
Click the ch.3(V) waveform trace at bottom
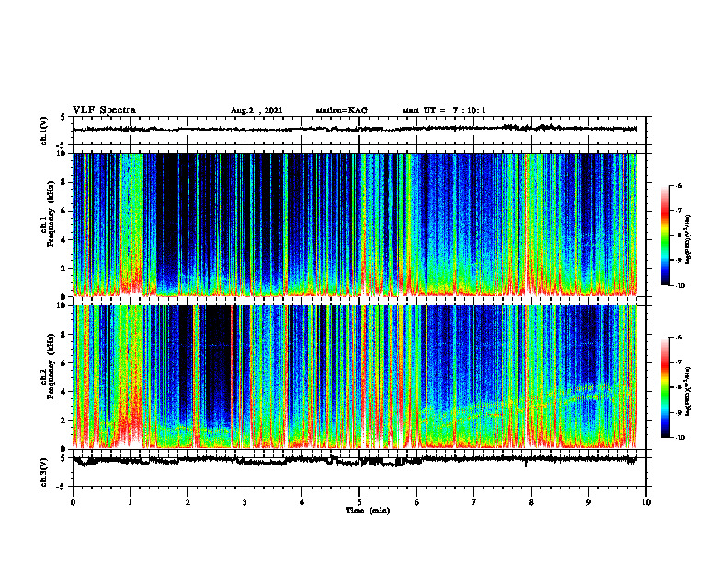355,461
